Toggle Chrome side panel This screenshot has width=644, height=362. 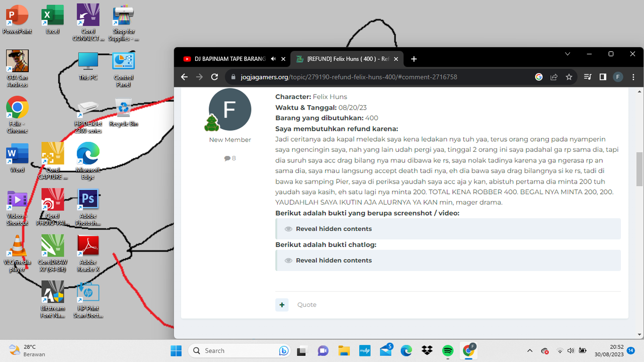pyautogui.click(x=603, y=77)
